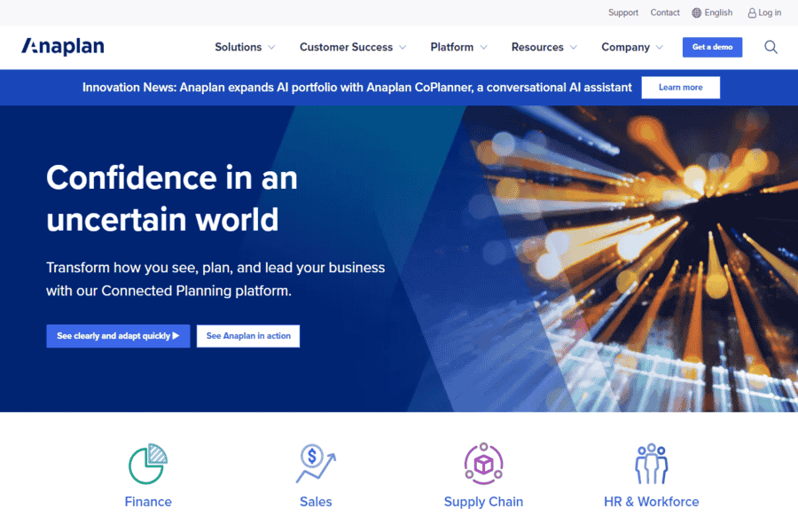This screenshot has width=798, height=532.
Task: Click the 'Confidence in an uncertain world' headline
Action: coord(171,199)
